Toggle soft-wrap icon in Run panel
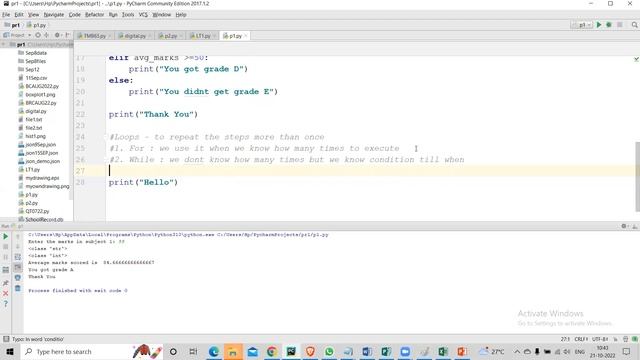The width and height of the screenshot is (640, 360). pyautogui.click(x=18, y=257)
